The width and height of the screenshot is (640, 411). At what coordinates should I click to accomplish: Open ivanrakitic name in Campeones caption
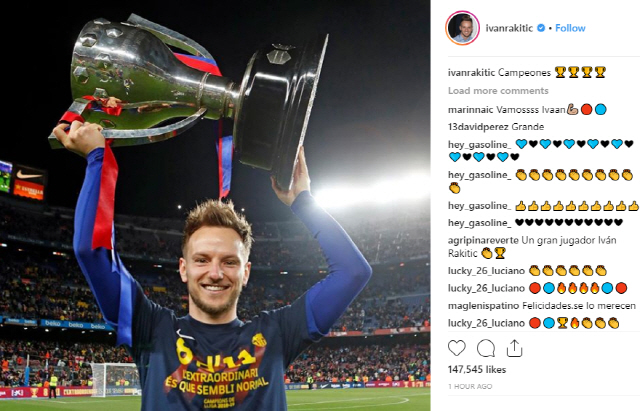pyautogui.click(x=471, y=73)
